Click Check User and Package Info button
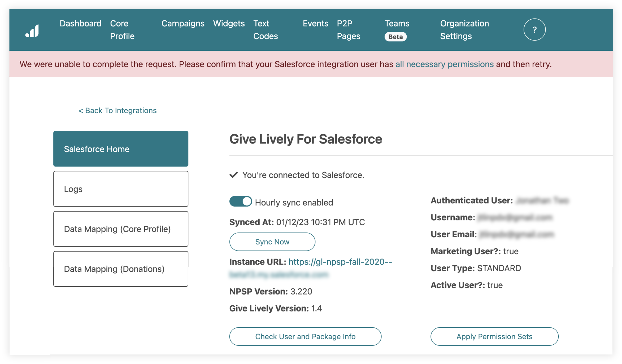This screenshot has height=364, width=622. click(x=305, y=336)
